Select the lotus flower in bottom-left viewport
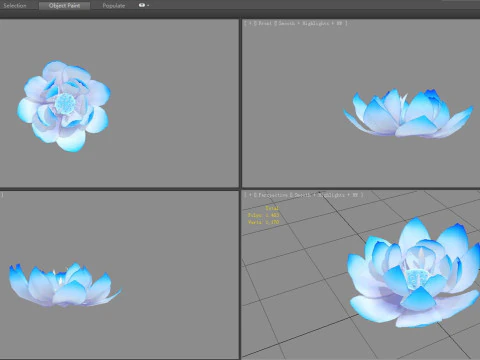480x360 pixels. 65,285
